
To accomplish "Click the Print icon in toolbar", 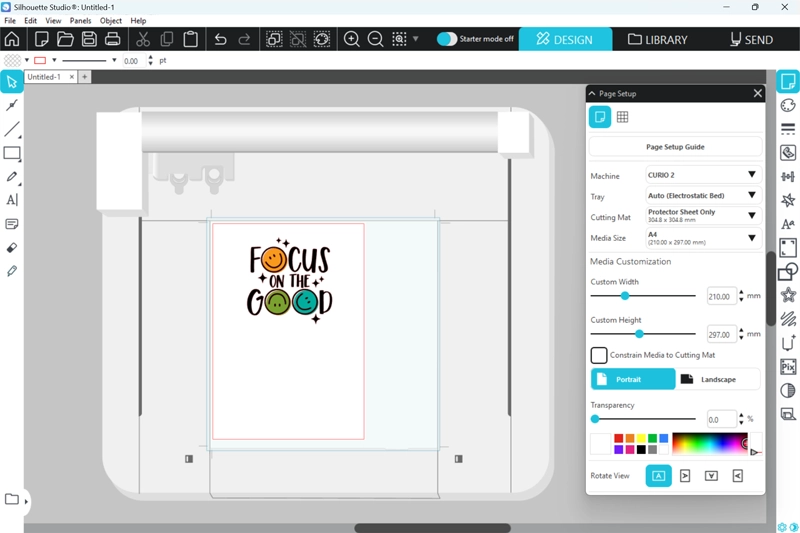I will click(113, 39).
